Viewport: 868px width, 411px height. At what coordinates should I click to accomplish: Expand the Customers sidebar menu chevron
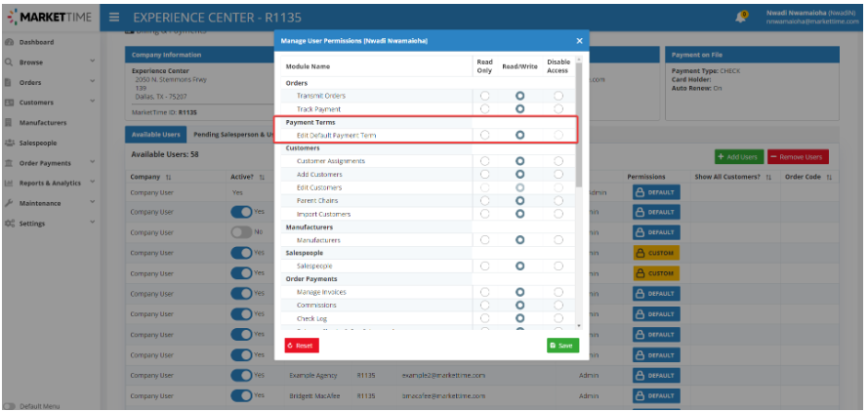[x=93, y=102]
